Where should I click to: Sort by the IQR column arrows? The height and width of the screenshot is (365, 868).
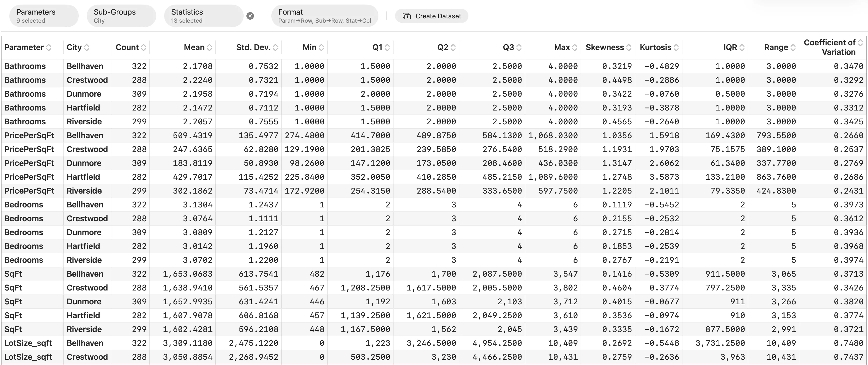pyautogui.click(x=742, y=48)
